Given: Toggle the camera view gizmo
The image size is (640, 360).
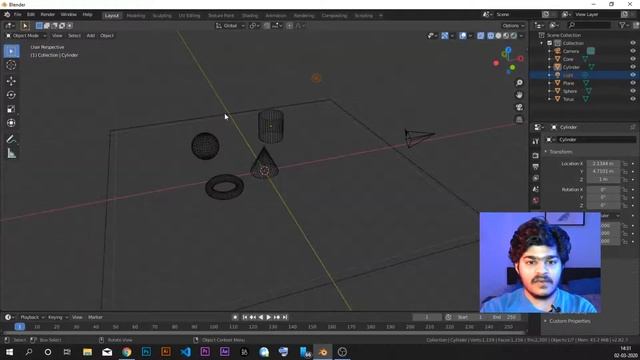Looking at the screenshot, I should [x=519, y=107].
